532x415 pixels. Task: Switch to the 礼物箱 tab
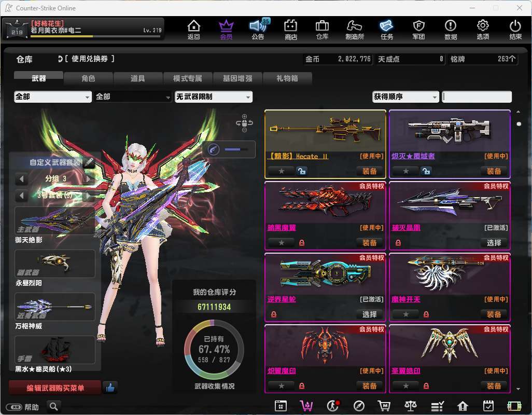click(x=287, y=78)
